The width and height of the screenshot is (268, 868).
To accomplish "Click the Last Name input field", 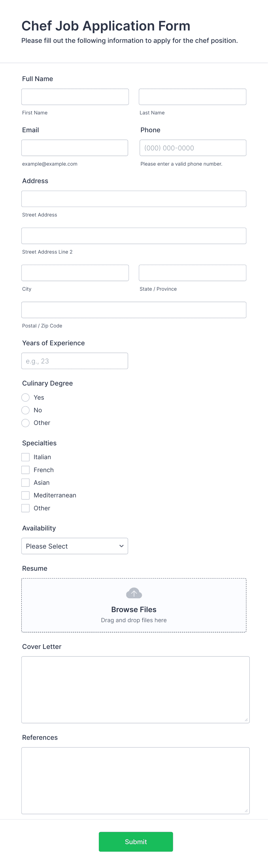I will click(x=192, y=97).
